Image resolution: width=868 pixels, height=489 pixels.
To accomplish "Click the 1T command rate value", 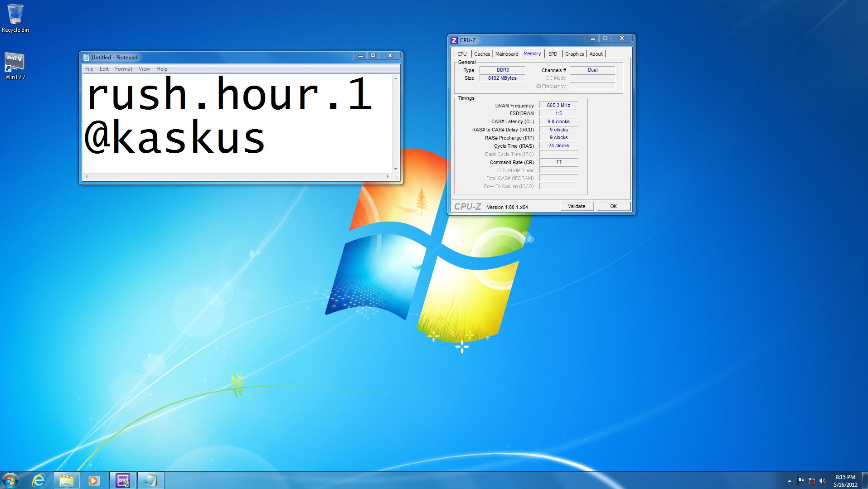I will pos(558,162).
